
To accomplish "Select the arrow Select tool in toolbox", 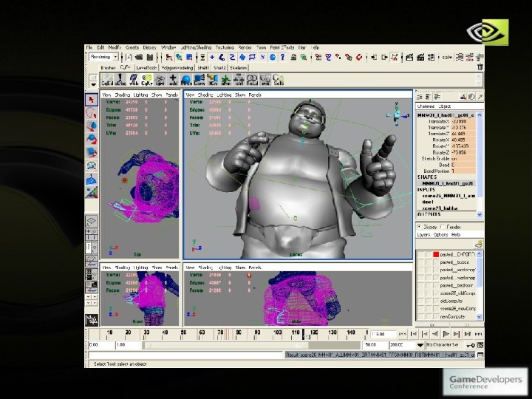I will point(92,100).
